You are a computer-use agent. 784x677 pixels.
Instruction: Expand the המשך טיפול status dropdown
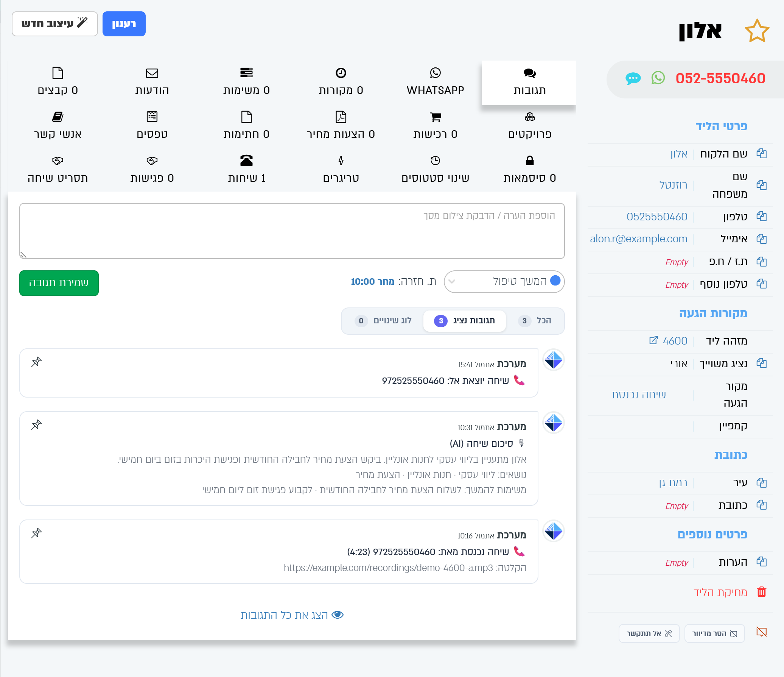click(x=504, y=281)
